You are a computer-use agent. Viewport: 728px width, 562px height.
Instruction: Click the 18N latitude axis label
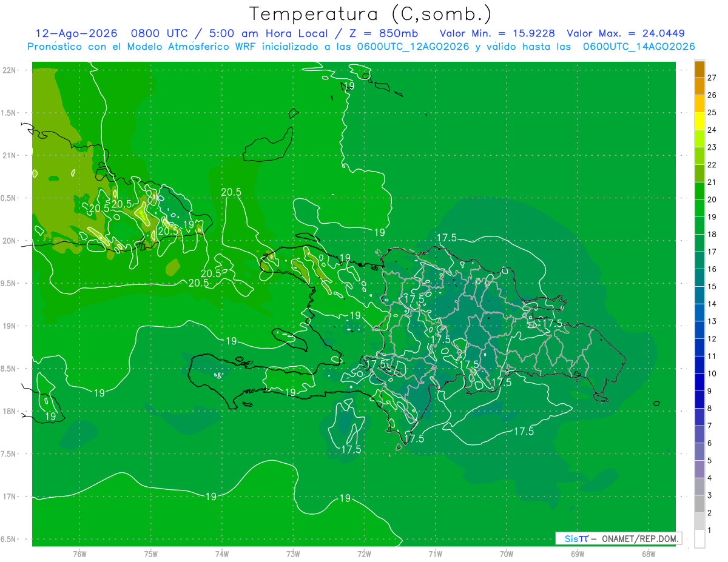9,411
